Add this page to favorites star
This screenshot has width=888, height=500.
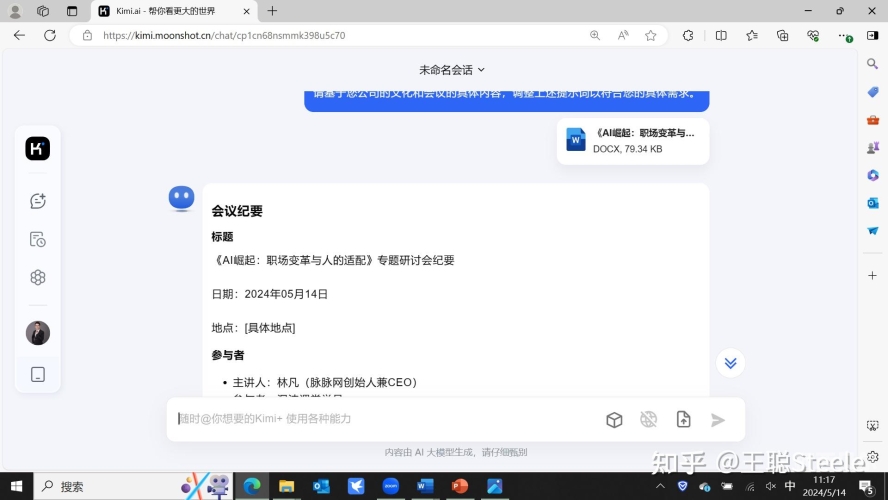(x=651, y=35)
